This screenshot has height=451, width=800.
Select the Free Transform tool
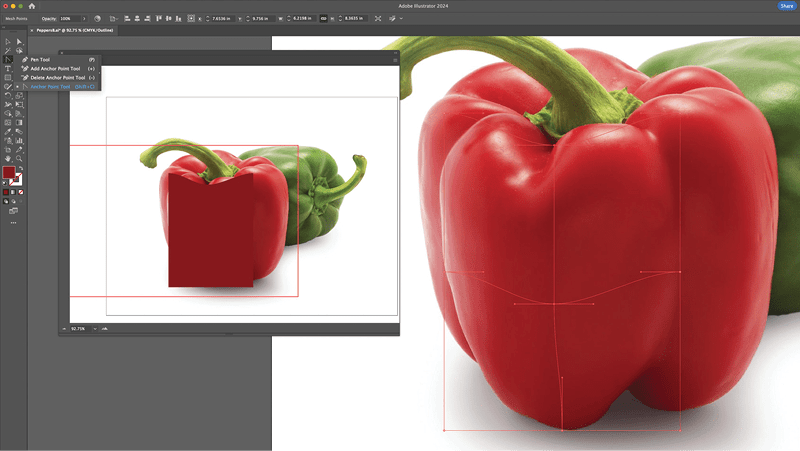point(19,105)
